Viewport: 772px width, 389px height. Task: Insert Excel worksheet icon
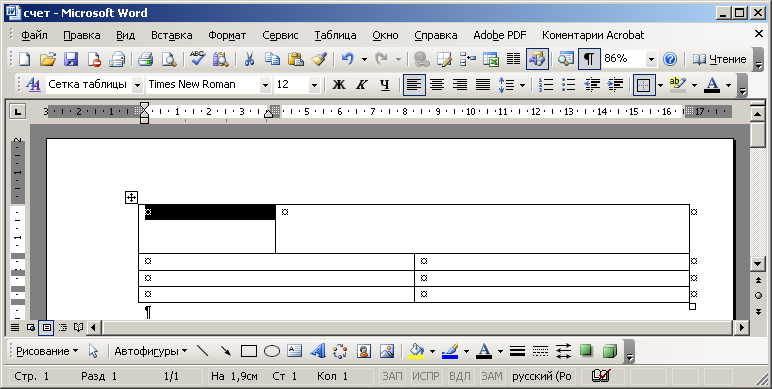point(491,59)
